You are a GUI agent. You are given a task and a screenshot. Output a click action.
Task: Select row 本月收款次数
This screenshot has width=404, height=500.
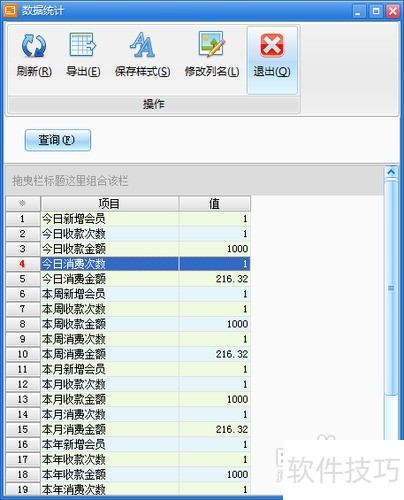coord(128,384)
